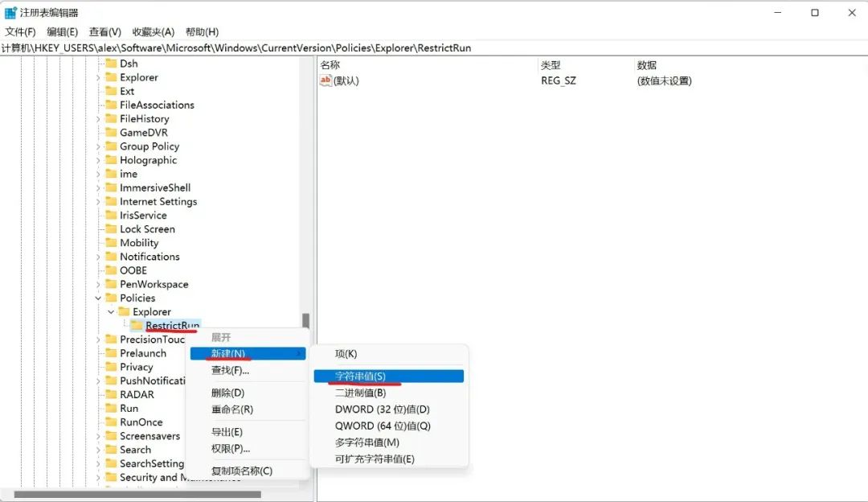Expand the Group Policy key
The width and height of the screenshot is (868, 502).
[99, 146]
